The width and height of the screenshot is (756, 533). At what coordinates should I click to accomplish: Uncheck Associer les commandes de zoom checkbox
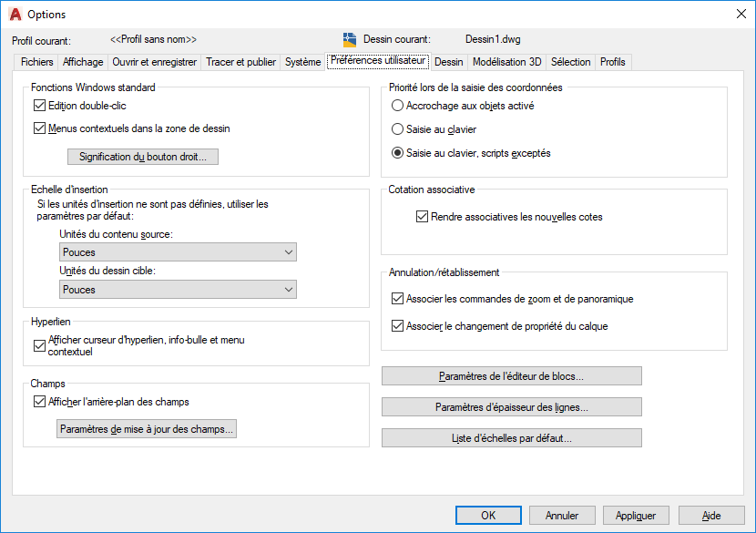pos(397,299)
